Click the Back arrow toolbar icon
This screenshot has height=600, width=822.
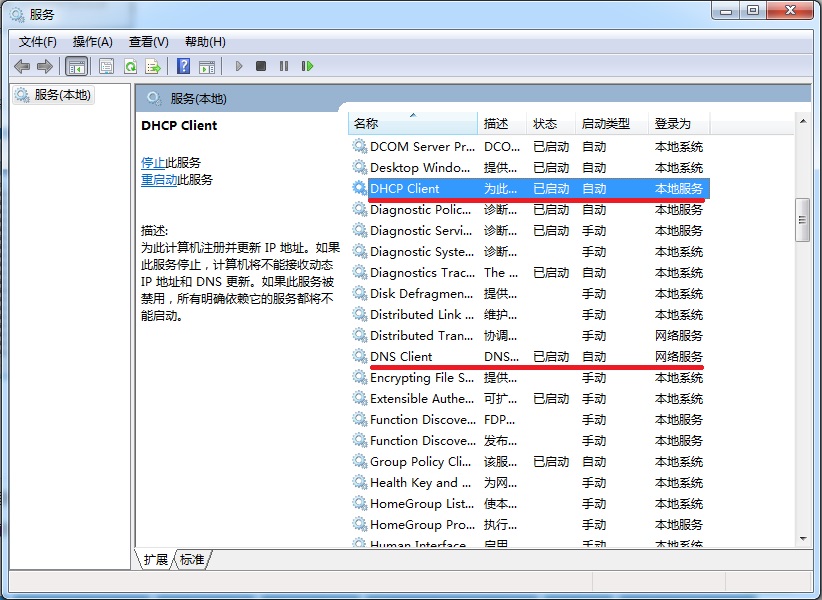(x=22, y=66)
